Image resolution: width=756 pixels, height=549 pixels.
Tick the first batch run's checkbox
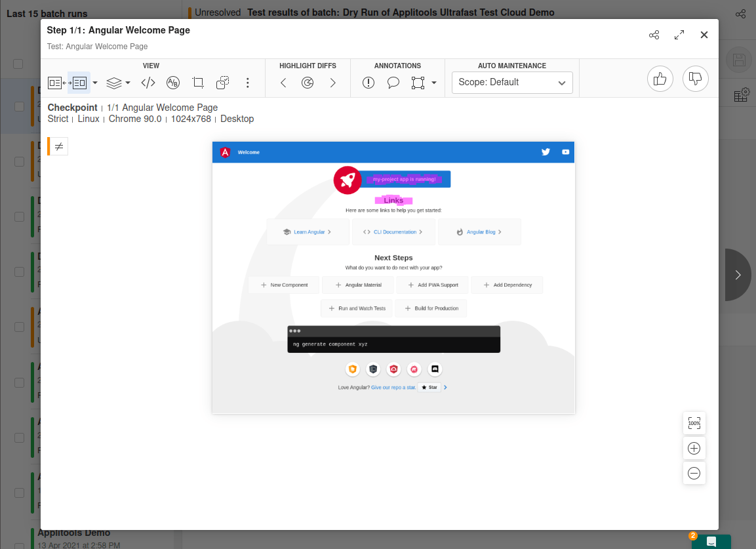tap(20, 106)
